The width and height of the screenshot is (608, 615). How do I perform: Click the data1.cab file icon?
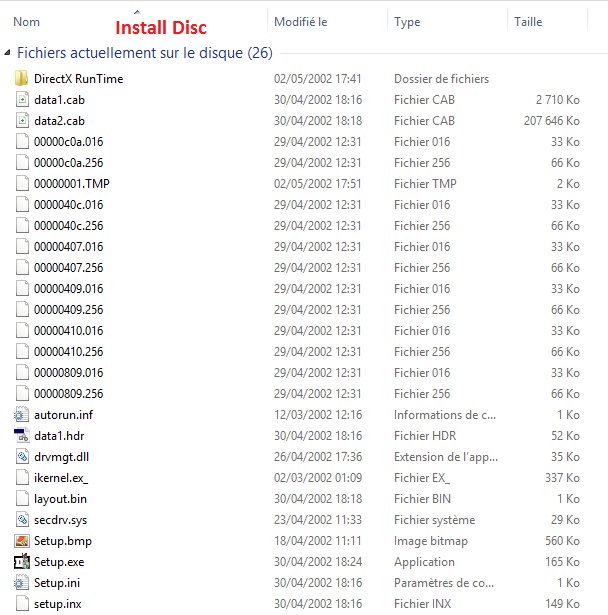click(x=22, y=100)
